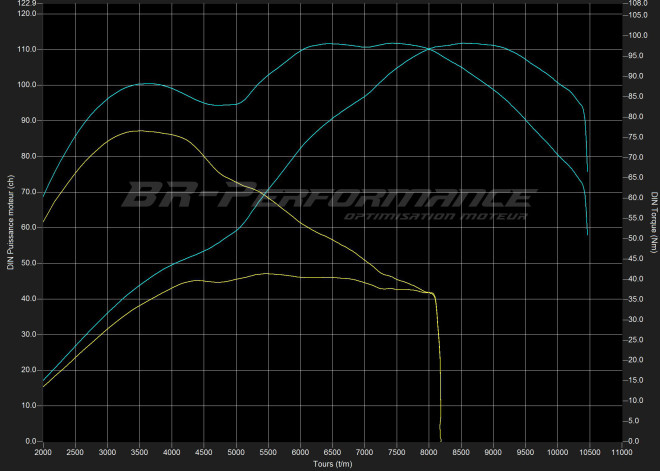
Task: Click the yellow torque curve peak near 3500 rpm
Action: pyautogui.click(x=140, y=130)
